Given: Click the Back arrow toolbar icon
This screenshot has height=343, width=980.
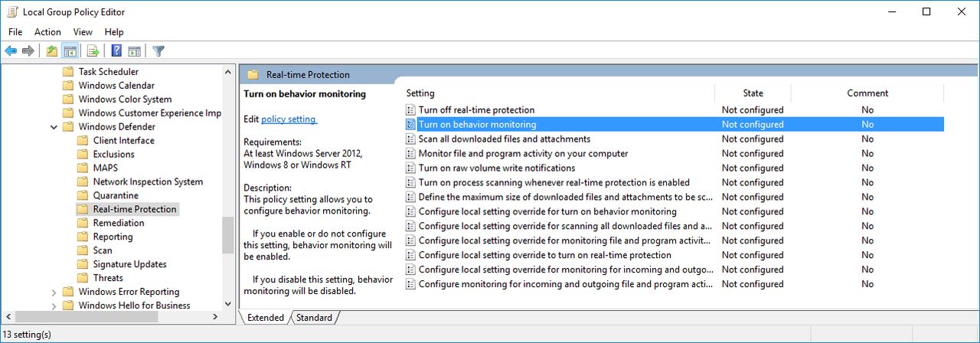Looking at the screenshot, I should tap(11, 51).
